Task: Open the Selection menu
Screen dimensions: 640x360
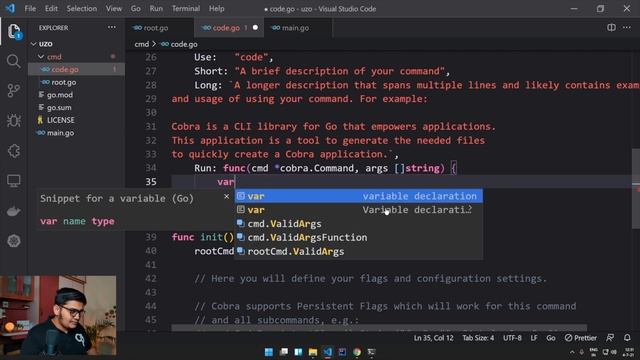Action: (82, 8)
